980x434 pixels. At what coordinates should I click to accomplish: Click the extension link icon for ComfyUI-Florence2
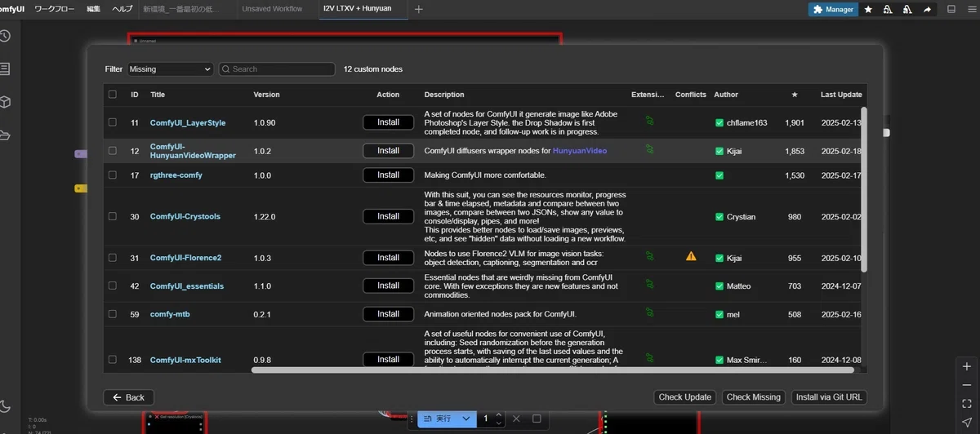click(x=649, y=256)
